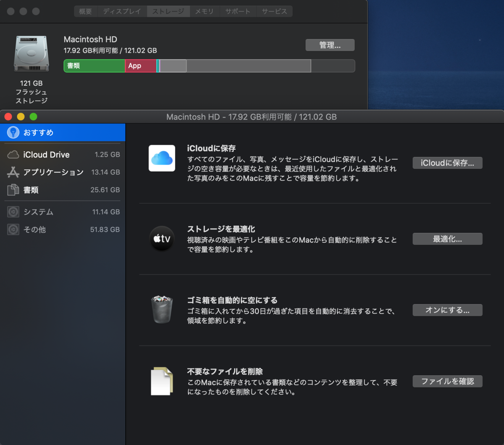Open the メモリ tab
This screenshot has height=445, width=504.
point(204,11)
